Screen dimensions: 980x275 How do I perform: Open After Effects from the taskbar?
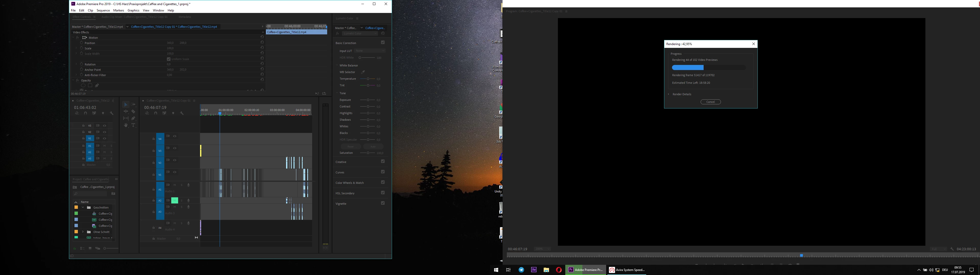(534, 270)
